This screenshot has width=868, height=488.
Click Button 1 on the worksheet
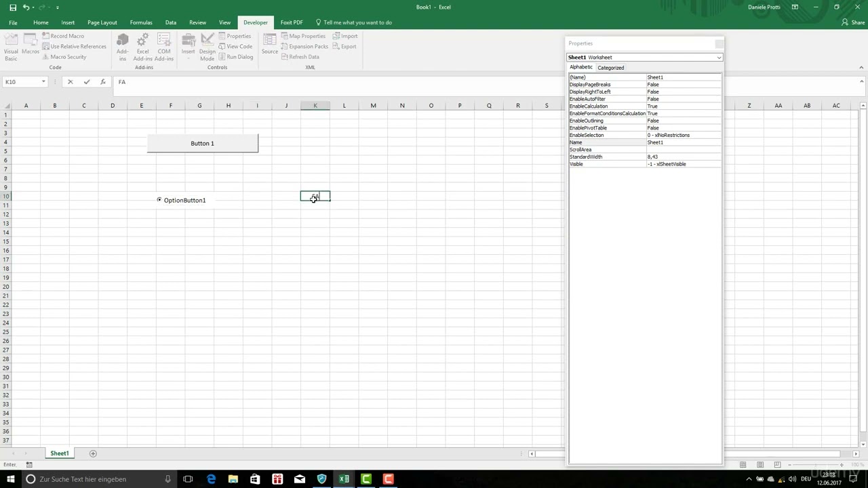pyautogui.click(x=202, y=143)
